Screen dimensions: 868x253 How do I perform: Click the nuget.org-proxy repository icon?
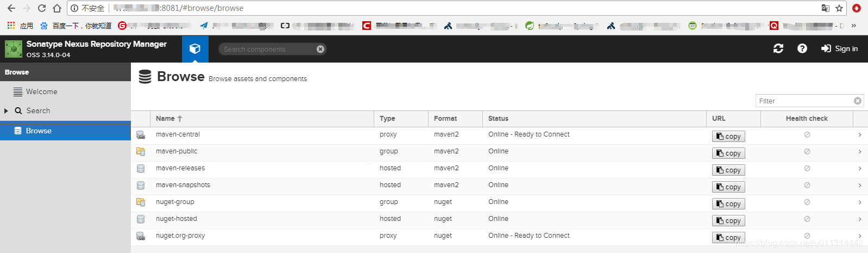tap(141, 236)
